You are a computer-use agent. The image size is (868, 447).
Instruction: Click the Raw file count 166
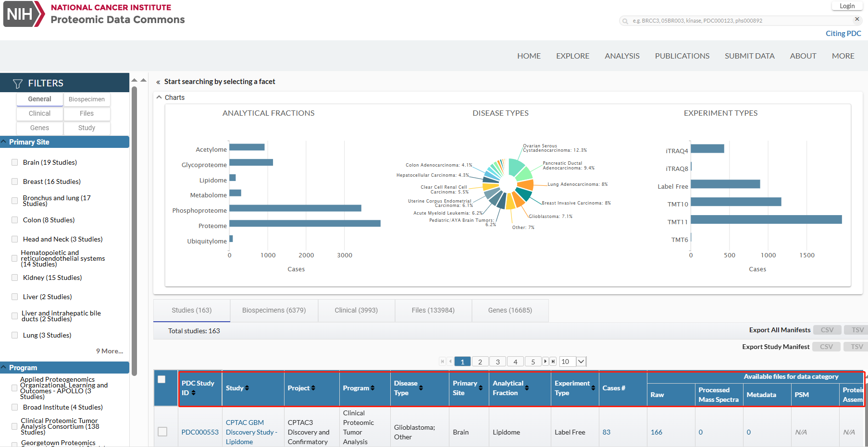(x=656, y=433)
